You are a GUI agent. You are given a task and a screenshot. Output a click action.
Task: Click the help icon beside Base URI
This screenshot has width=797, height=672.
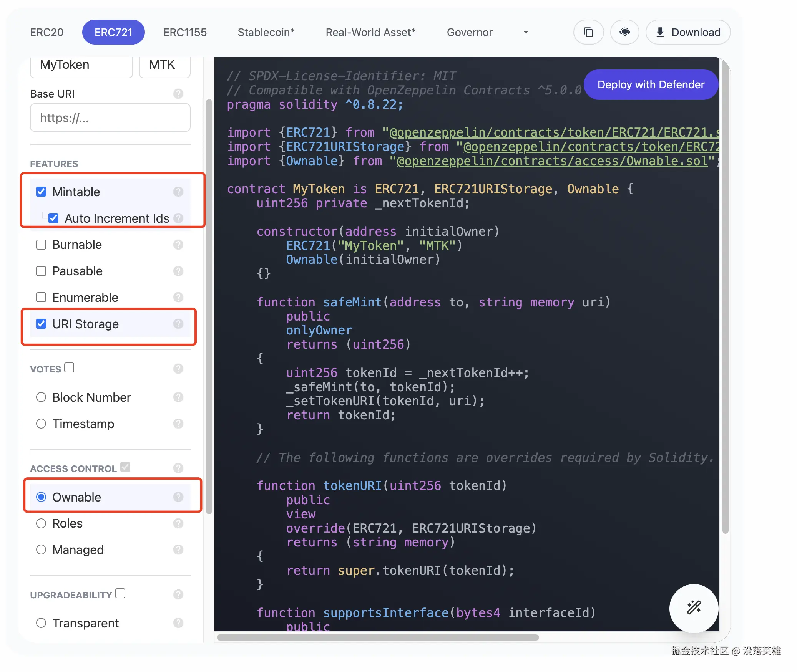pyautogui.click(x=178, y=94)
